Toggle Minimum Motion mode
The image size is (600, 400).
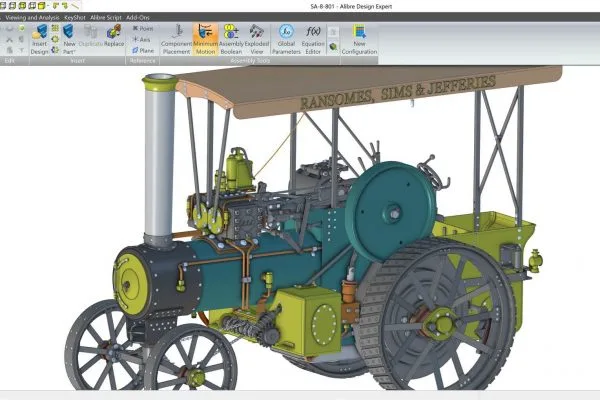click(x=205, y=39)
